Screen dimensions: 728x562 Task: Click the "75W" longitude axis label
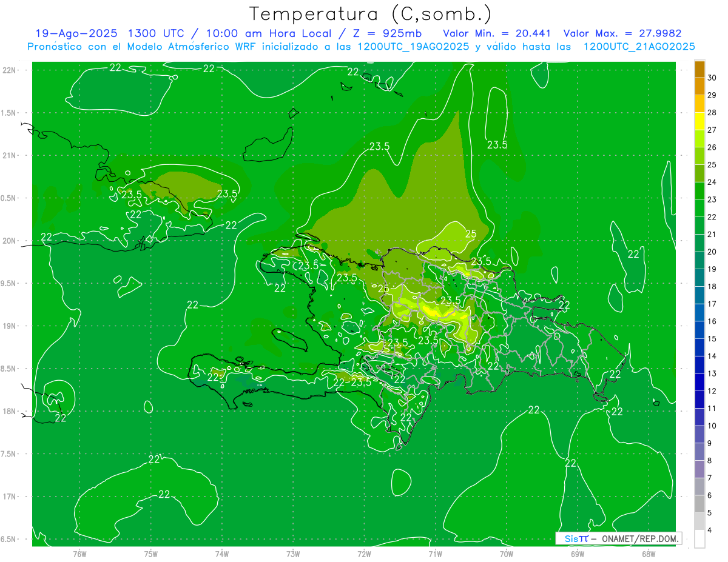tap(150, 554)
